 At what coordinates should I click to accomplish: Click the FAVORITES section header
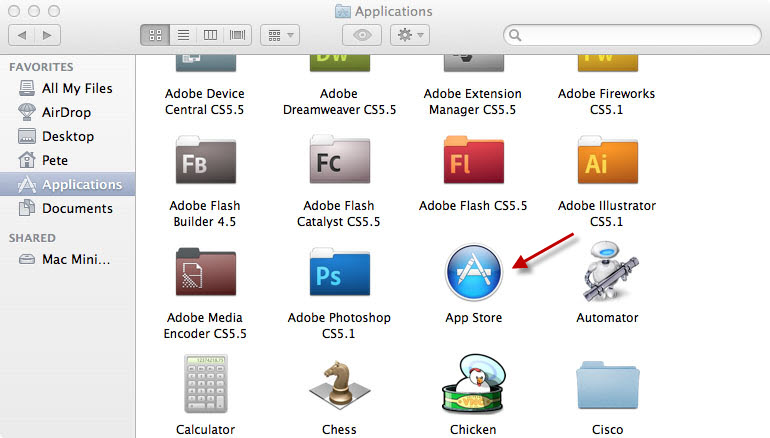pyautogui.click(x=41, y=67)
